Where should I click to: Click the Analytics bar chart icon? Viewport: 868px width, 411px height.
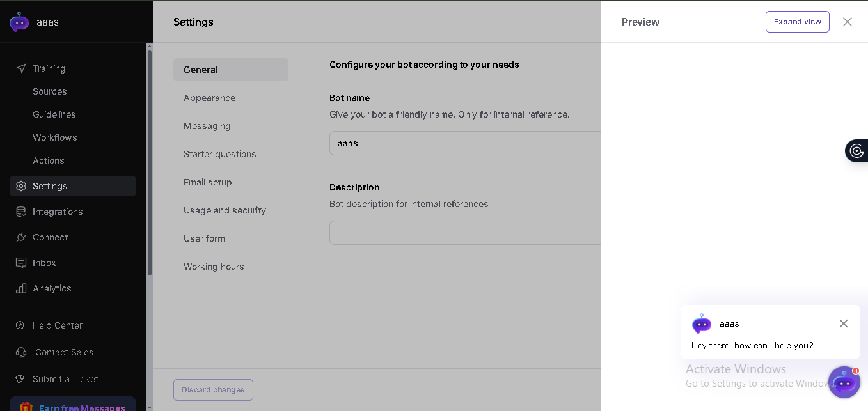pyautogui.click(x=21, y=288)
